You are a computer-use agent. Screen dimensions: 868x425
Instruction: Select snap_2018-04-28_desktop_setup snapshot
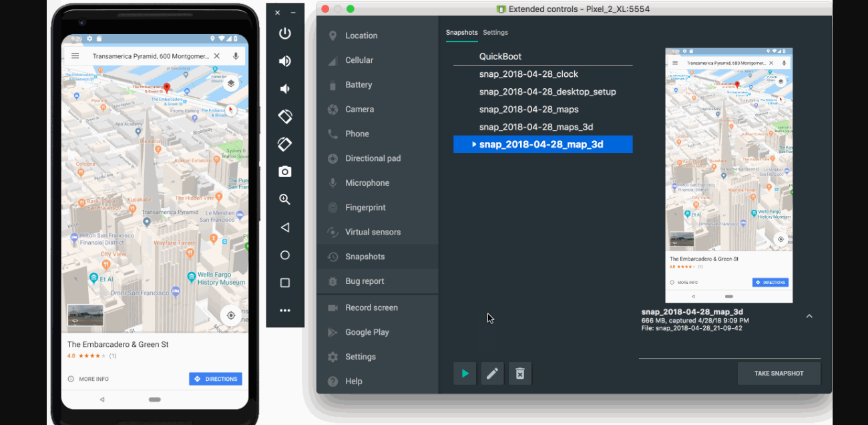[x=543, y=92]
